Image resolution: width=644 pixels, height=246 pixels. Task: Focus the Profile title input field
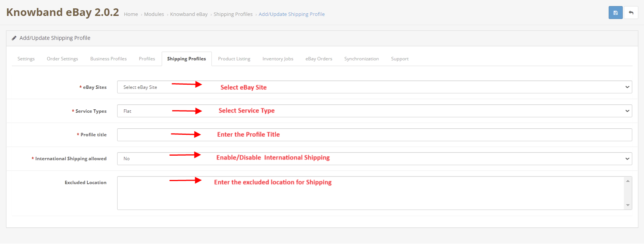click(x=374, y=135)
